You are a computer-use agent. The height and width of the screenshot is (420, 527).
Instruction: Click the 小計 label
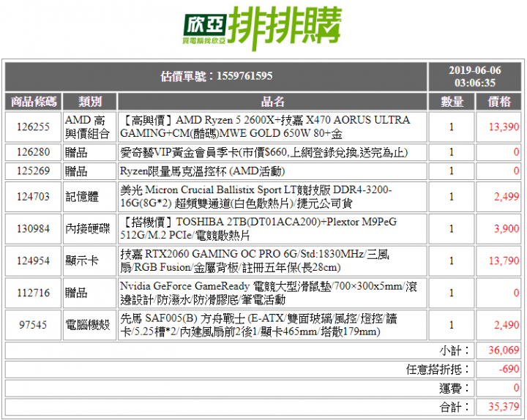coord(454,350)
